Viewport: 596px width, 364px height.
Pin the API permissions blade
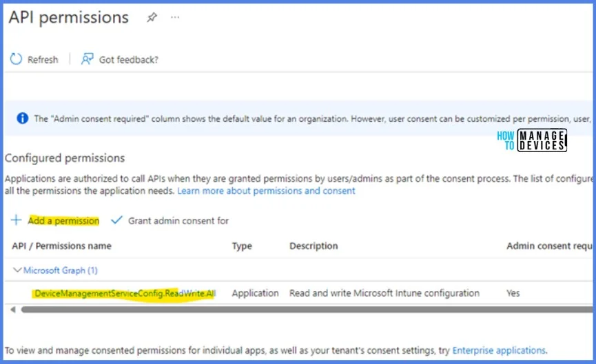coord(152,17)
